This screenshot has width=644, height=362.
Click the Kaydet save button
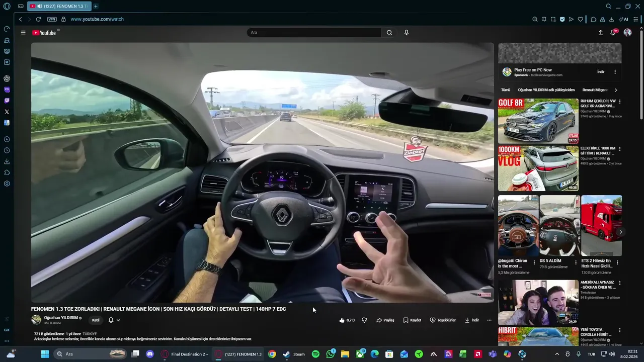pyautogui.click(x=412, y=320)
